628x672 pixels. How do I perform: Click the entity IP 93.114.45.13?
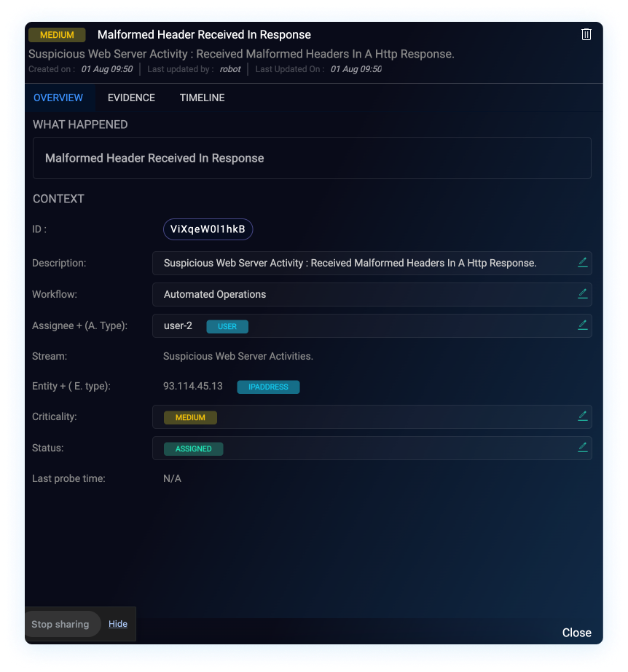[x=193, y=386]
